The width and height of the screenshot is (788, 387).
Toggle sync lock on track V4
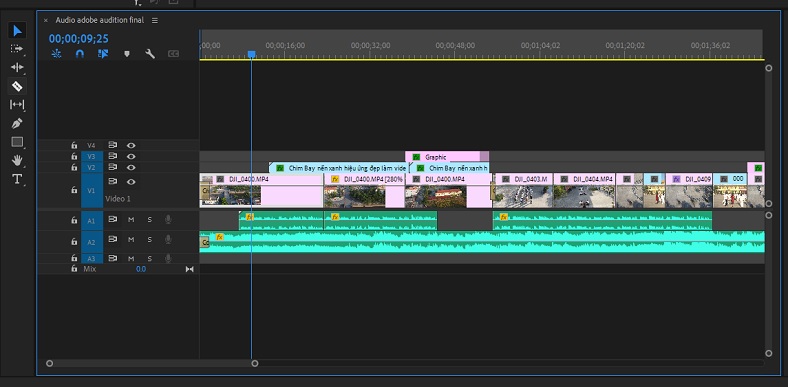coord(113,145)
